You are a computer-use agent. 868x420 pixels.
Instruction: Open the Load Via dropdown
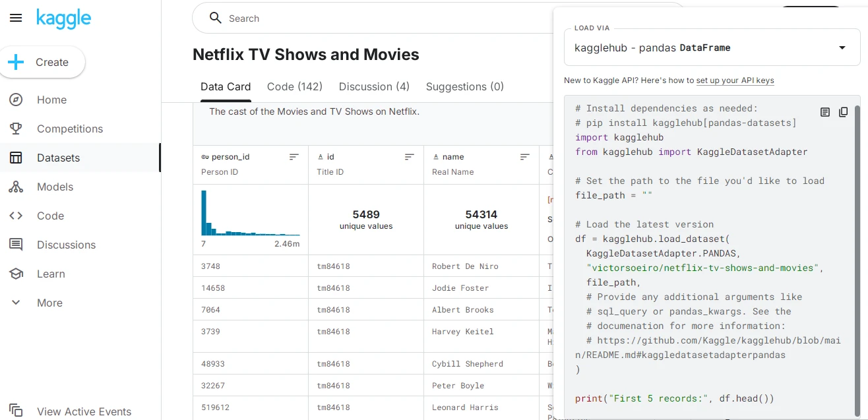coord(712,47)
